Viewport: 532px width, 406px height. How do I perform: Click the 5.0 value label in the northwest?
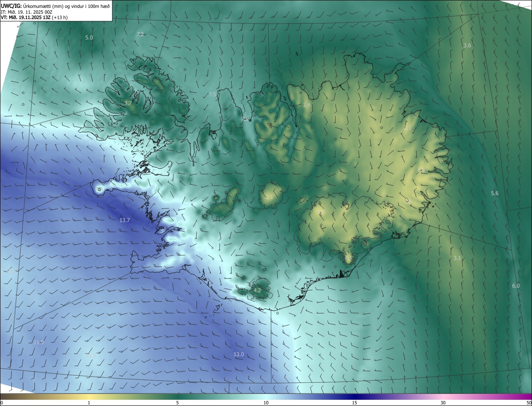pyautogui.click(x=89, y=38)
